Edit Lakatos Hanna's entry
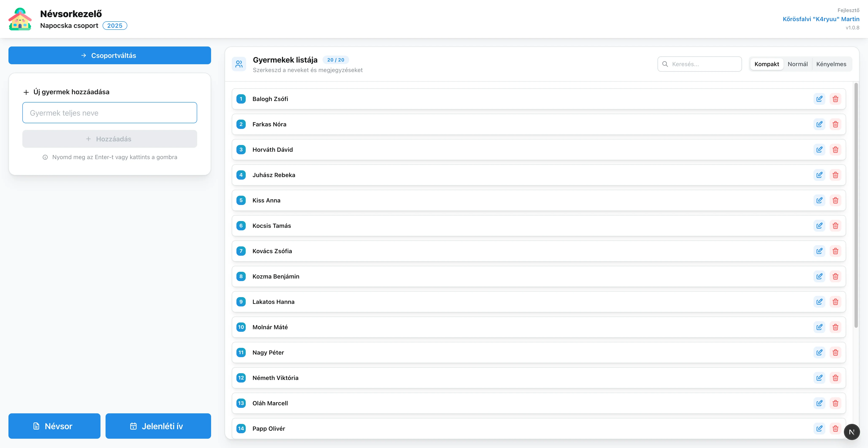868x448 pixels. click(819, 302)
